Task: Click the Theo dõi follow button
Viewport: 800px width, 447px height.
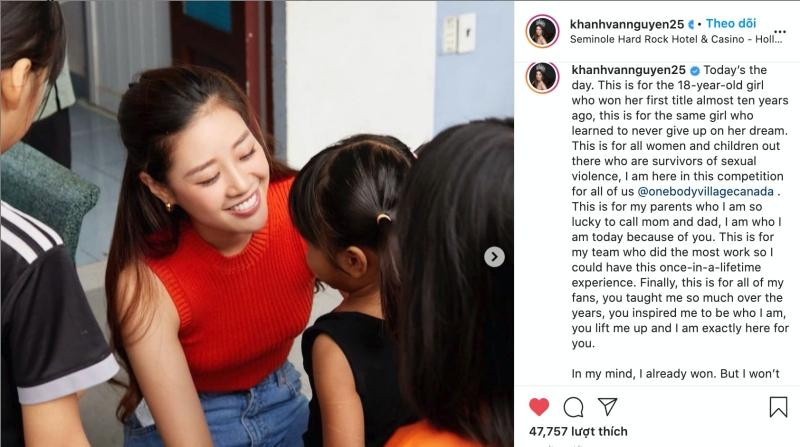Action: pyautogui.click(x=731, y=23)
